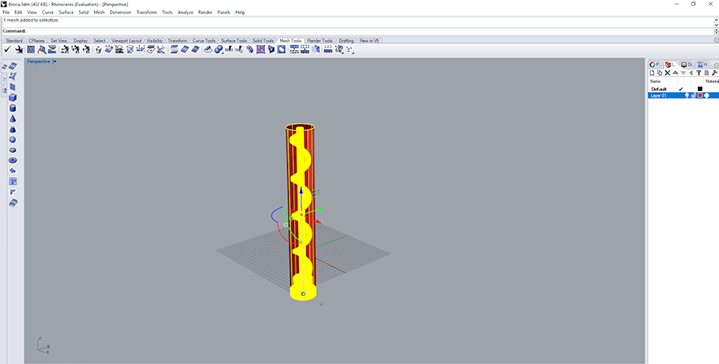This screenshot has width=719, height=364.
Task: Click the new sublayer icon in layers panel
Action: (x=659, y=72)
